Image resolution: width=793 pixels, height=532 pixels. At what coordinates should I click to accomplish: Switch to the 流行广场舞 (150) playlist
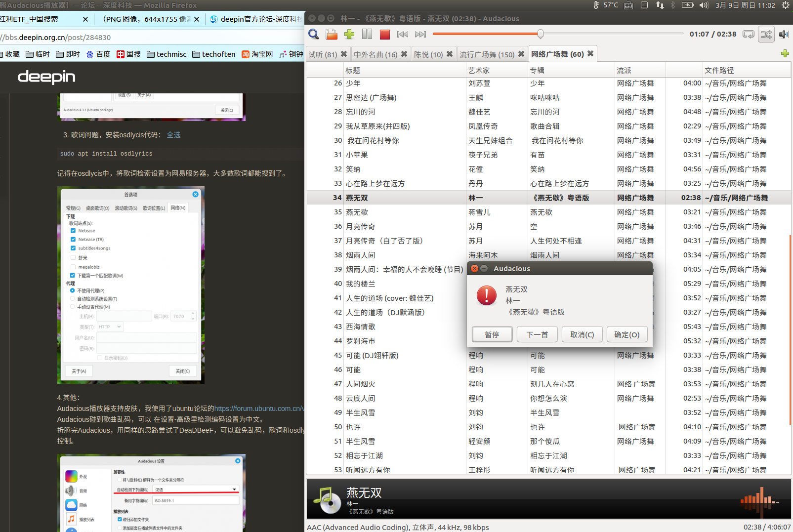(x=487, y=54)
